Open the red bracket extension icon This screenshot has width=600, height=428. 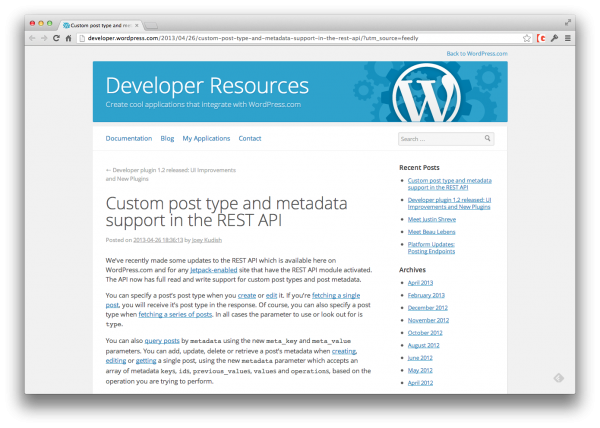[541, 38]
